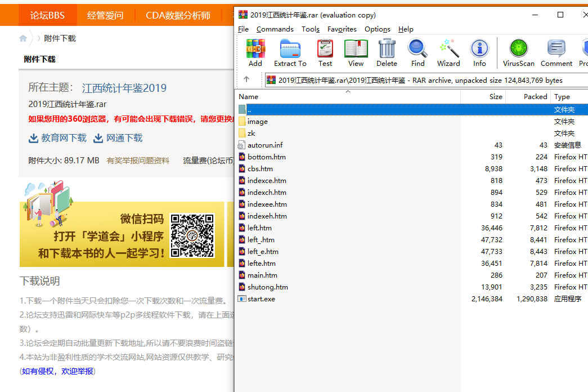Click the 如有侵权，欢迎举报 link
This screenshot has width=588, height=392.
point(57,371)
